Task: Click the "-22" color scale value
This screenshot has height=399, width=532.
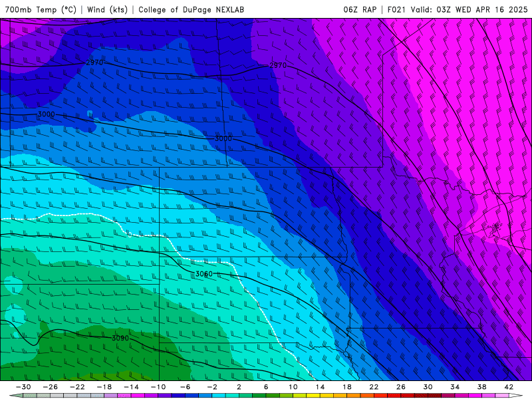Action: tap(77, 387)
